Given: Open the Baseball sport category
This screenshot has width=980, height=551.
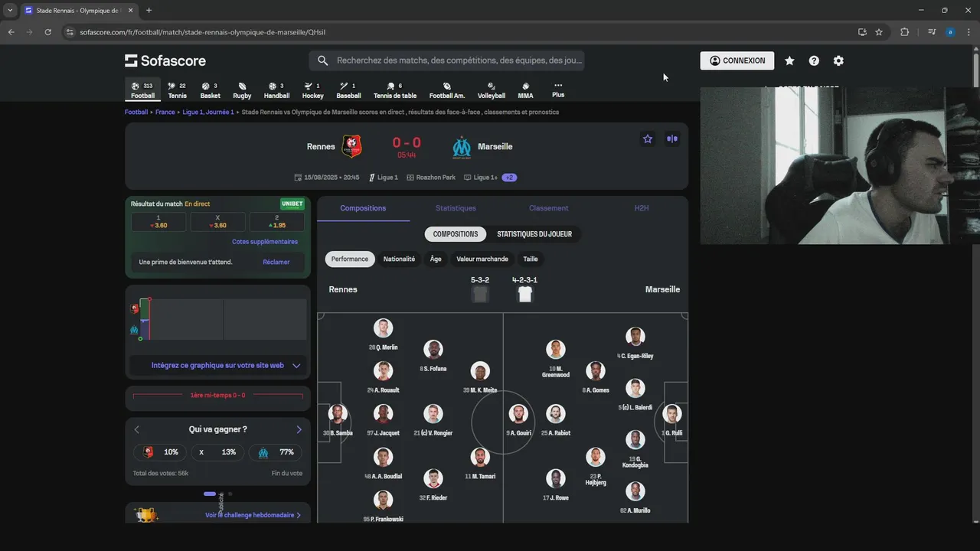Looking at the screenshot, I should [x=348, y=90].
